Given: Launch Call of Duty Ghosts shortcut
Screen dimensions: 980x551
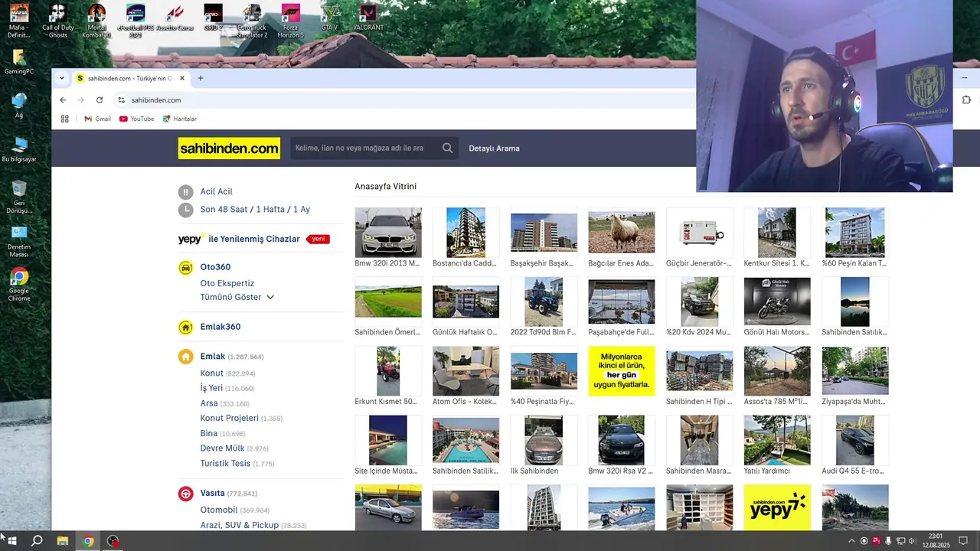Looking at the screenshot, I should click(x=57, y=20).
